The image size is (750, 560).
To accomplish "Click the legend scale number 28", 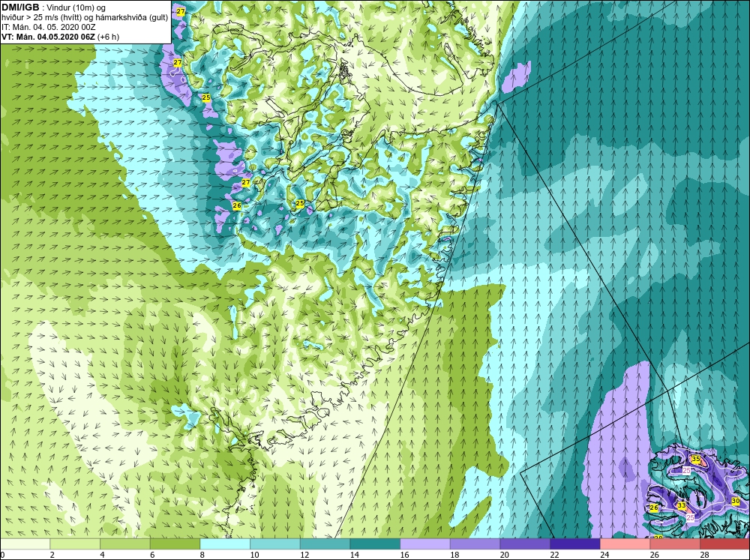I will [704, 555].
